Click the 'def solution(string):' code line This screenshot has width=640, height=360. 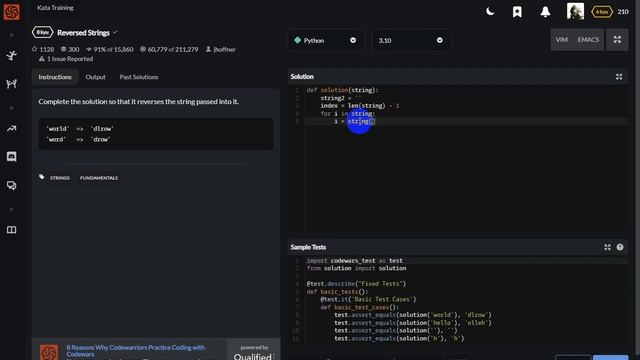pos(342,90)
